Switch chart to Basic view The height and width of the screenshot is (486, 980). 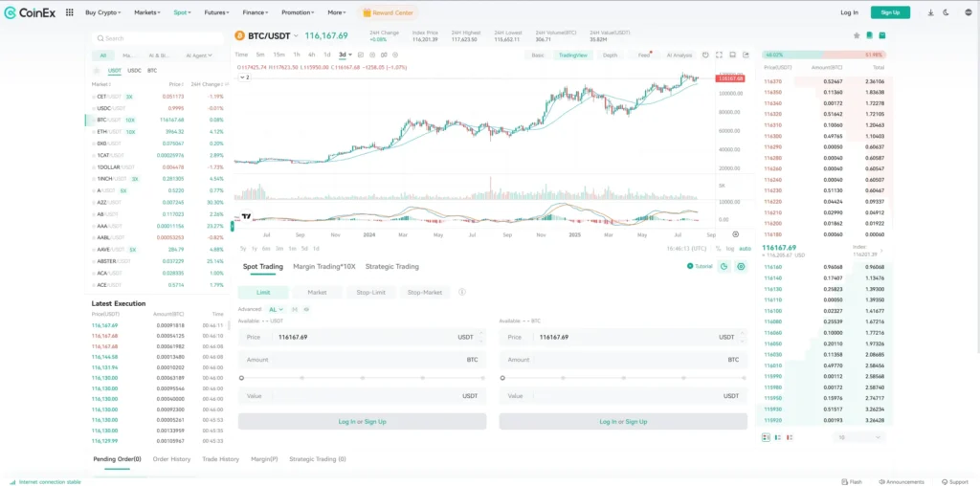pyautogui.click(x=538, y=55)
